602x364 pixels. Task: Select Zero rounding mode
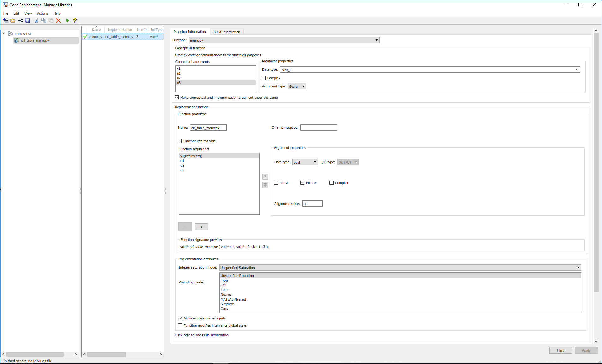click(400, 290)
